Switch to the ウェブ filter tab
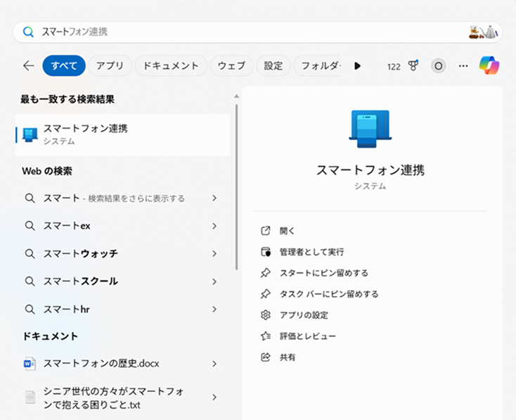Viewport: 516px width, 420px height. tap(231, 65)
